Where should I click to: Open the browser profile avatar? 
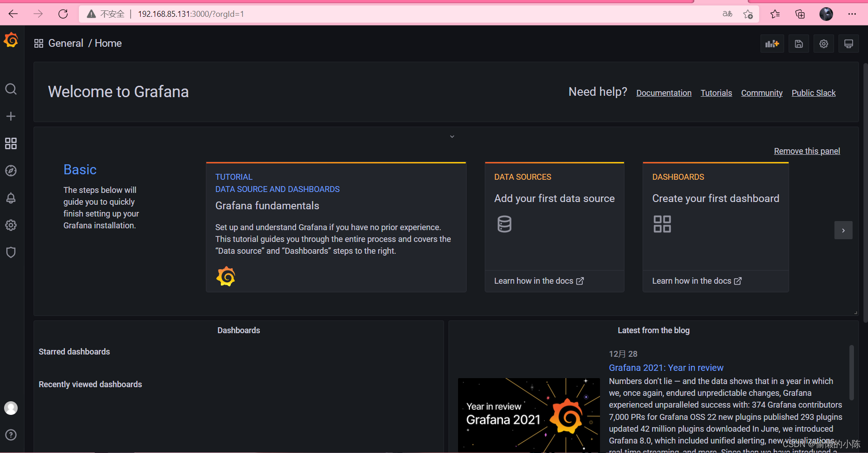[826, 14]
